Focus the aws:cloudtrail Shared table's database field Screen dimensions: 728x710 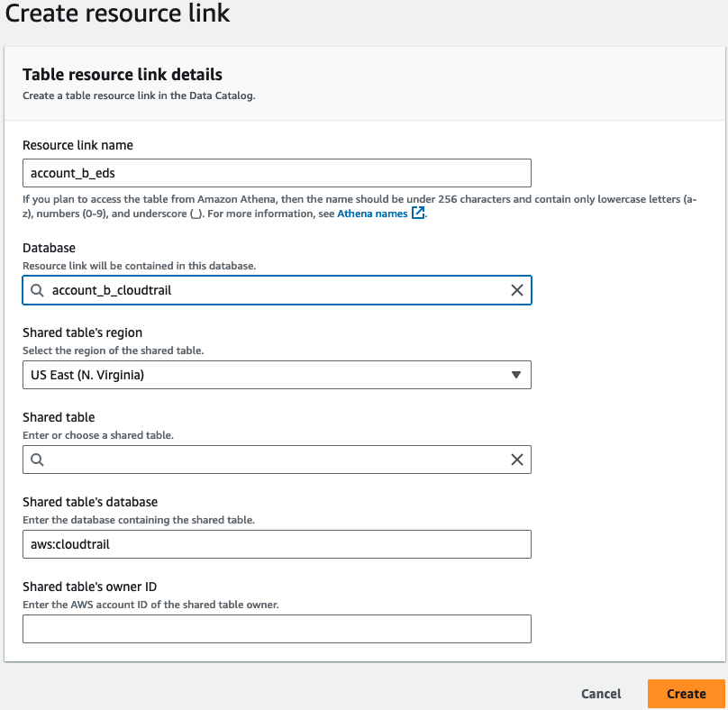coord(277,544)
